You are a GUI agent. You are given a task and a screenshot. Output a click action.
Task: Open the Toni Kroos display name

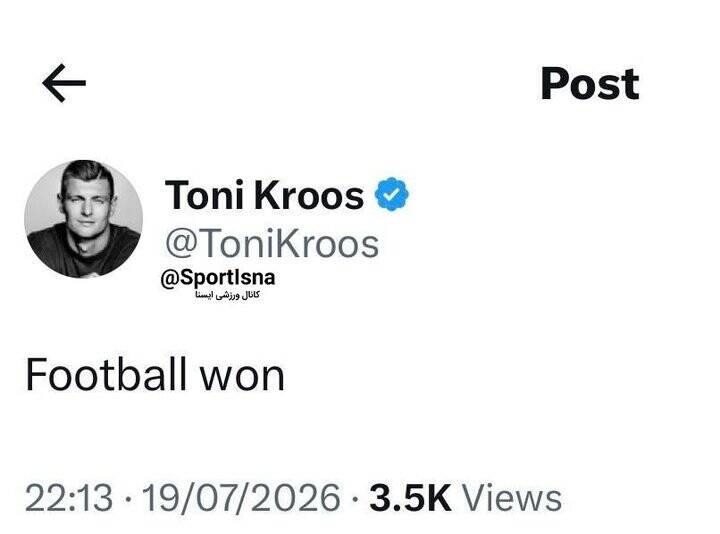[264, 195]
